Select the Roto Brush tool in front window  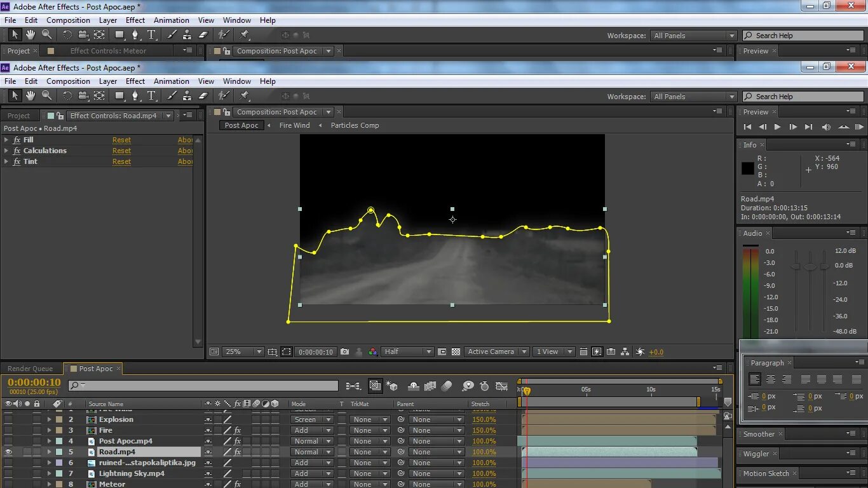[224, 96]
